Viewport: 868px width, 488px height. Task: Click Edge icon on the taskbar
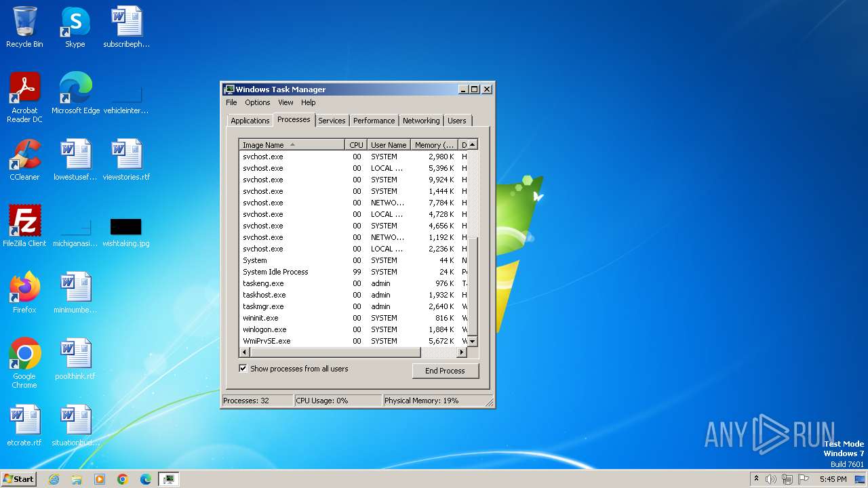(146, 479)
